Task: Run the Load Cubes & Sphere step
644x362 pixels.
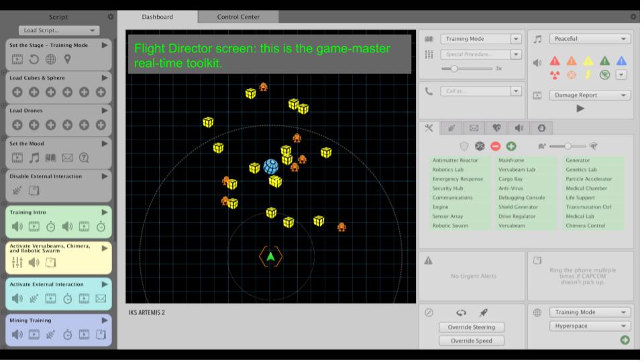Action: coord(105,78)
